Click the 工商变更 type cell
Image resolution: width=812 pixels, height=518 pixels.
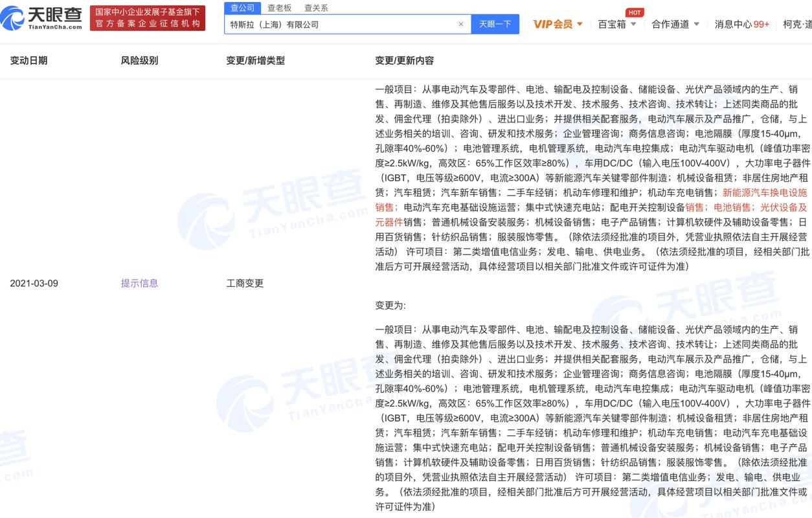tap(245, 283)
